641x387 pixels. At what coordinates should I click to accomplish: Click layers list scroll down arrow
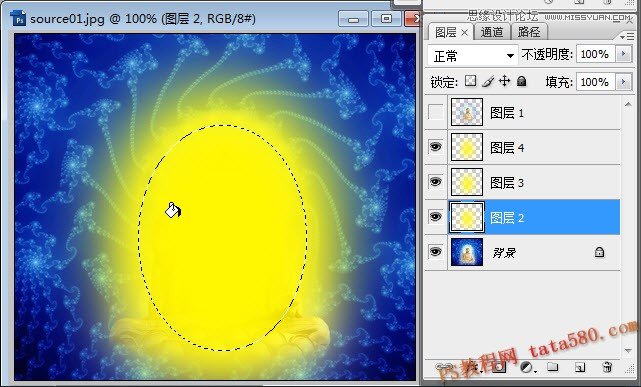[628, 351]
